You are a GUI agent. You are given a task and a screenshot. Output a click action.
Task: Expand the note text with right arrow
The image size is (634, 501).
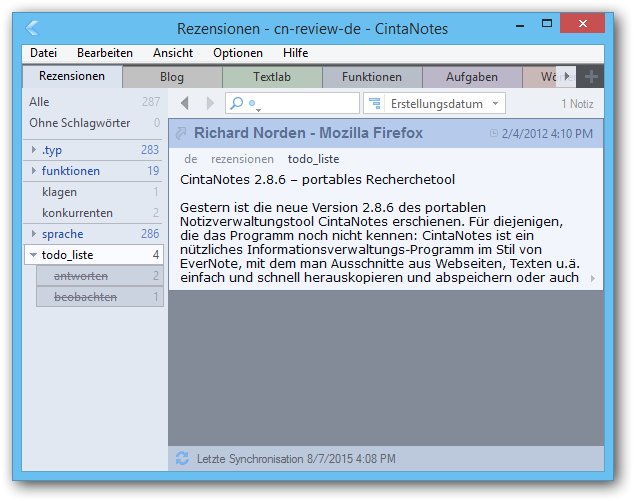593,278
